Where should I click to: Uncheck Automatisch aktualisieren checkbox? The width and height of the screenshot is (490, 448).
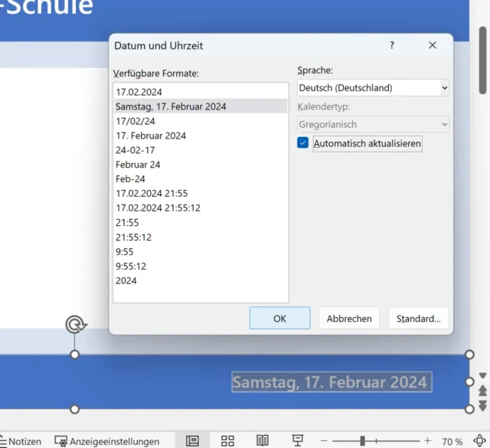[x=303, y=143]
